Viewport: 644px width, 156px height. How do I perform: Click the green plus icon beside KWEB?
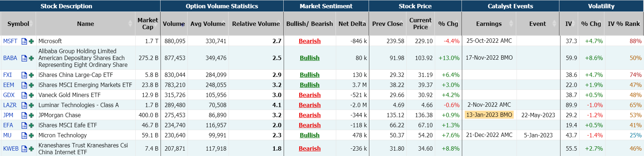coord(31,149)
